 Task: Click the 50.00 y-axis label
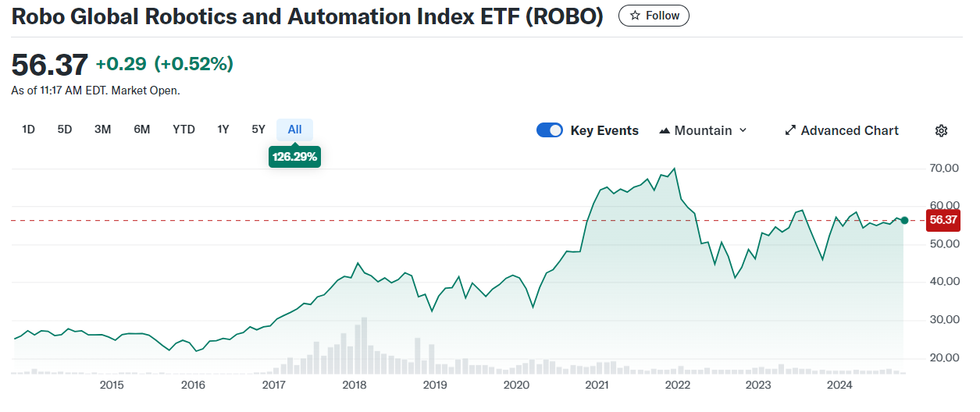coord(944,244)
